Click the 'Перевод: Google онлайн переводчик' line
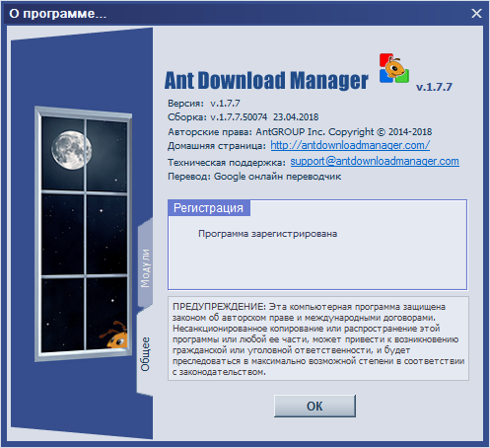This screenshot has width=490, height=448. (x=254, y=177)
